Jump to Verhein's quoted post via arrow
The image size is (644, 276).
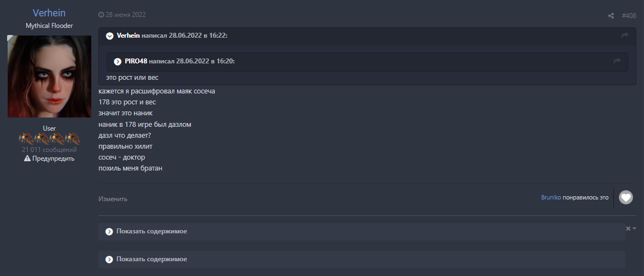(x=625, y=36)
